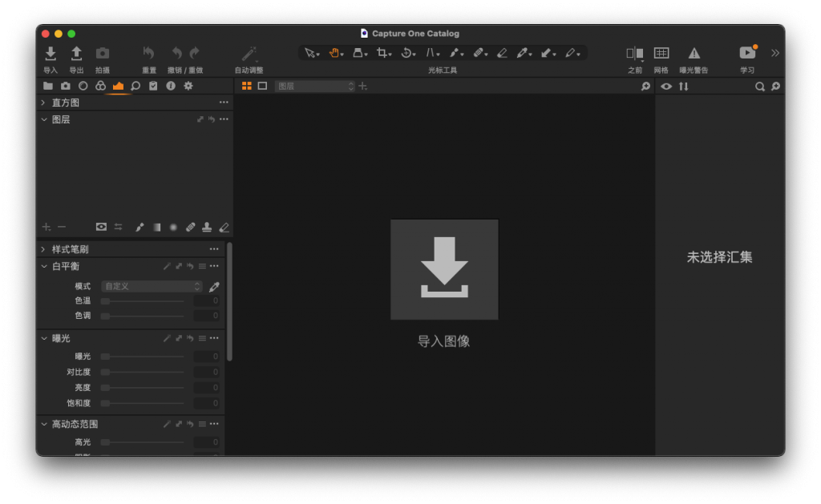Click the plus button beside 图层 dropdown
Image resolution: width=821 pixels, height=504 pixels.
(363, 86)
